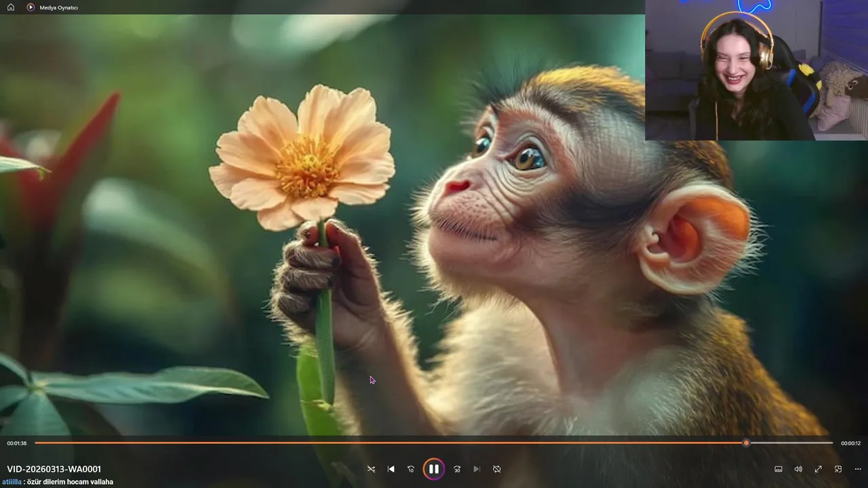Click the elapsed time 00:01:38
This screenshot has height=488, width=868.
coord(17,443)
